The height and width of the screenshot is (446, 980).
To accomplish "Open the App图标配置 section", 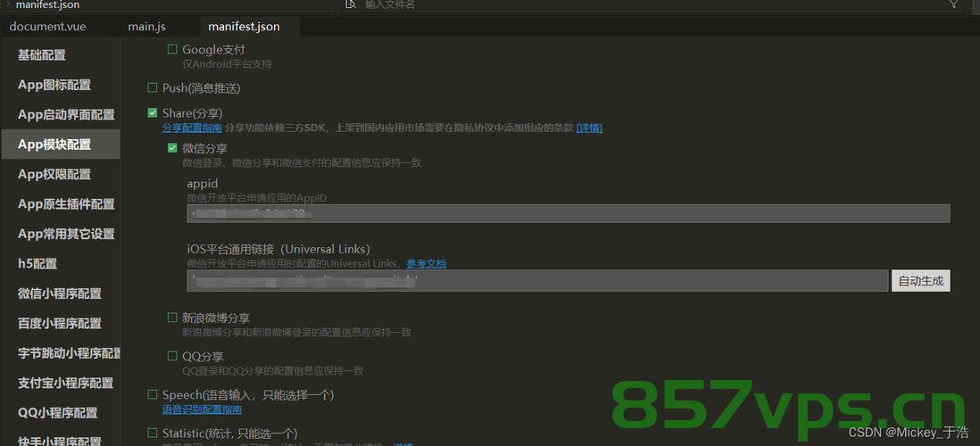I will click(54, 85).
